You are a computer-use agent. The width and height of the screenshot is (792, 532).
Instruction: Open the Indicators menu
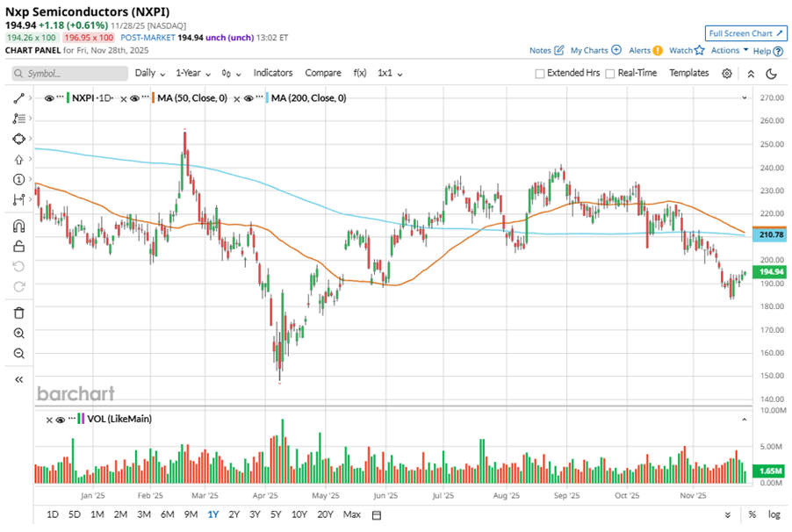[273, 73]
